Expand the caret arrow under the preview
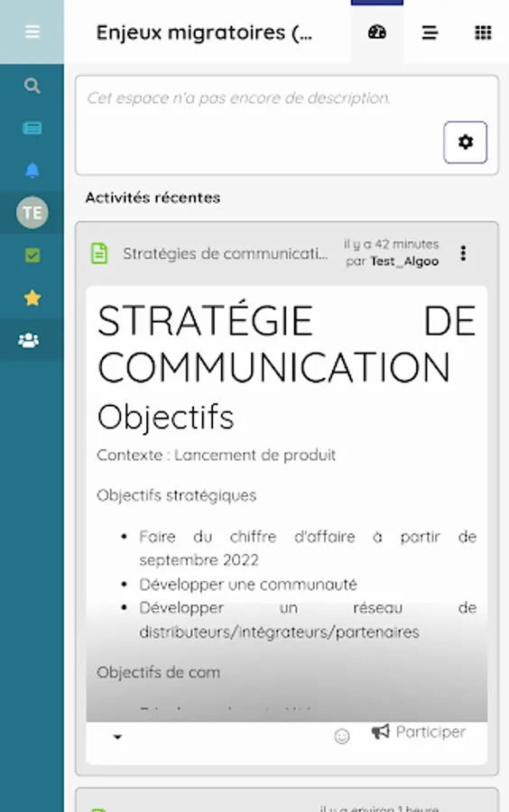The width and height of the screenshot is (509, 812). (x=117, y=736)
